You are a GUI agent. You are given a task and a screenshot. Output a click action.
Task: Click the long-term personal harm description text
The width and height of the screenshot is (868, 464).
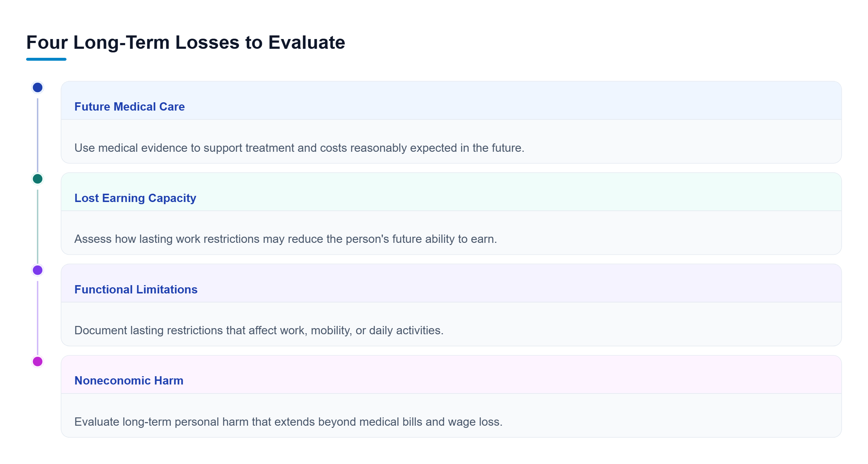coord(288,422)
